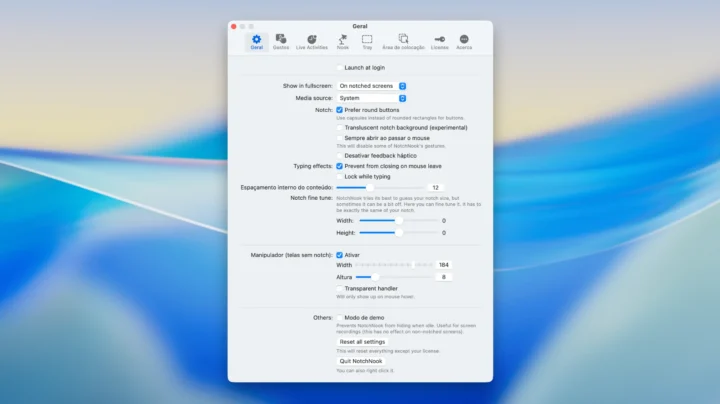The image size is (720, 404).
Task: Enable the Launch at login checkbox
Action: pos(340,68)
